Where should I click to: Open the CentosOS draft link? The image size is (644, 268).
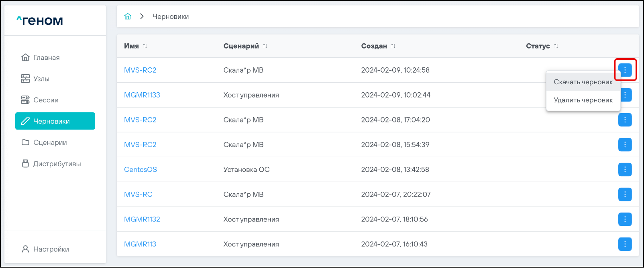coord(141,170)
